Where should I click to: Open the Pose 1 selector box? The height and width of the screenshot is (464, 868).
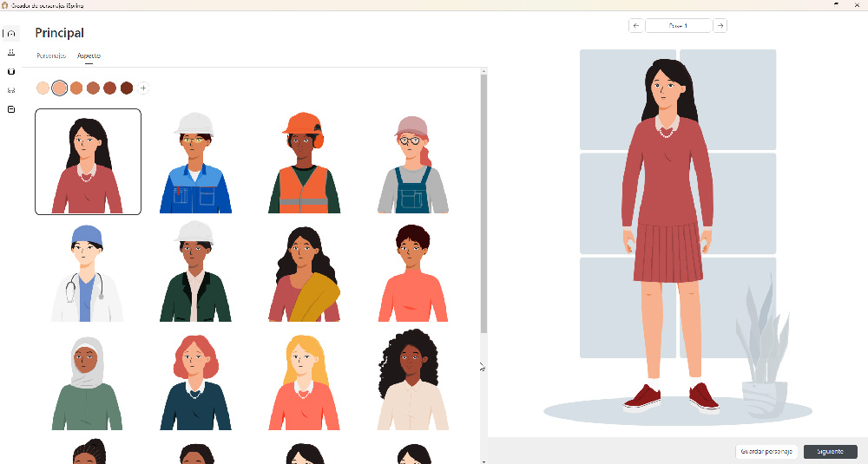coord(678,25)
